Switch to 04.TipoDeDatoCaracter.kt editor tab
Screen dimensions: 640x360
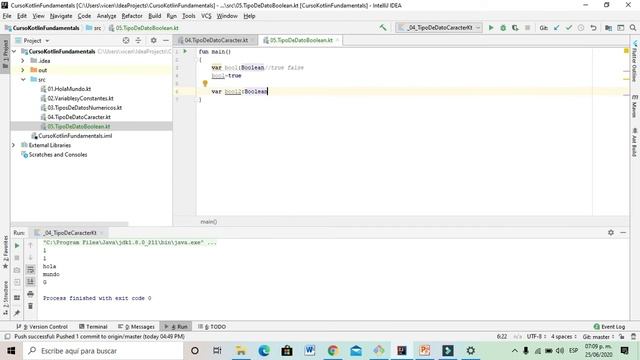216,40
